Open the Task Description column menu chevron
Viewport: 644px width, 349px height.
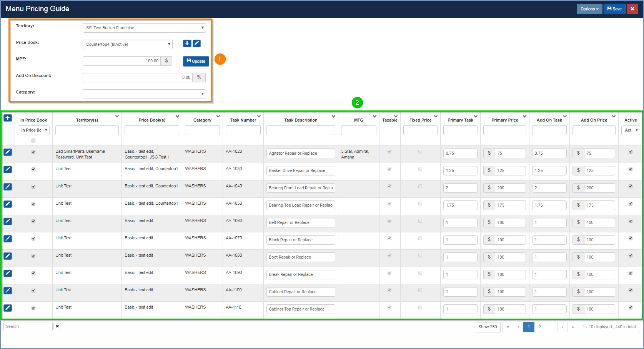coord(333,116)
